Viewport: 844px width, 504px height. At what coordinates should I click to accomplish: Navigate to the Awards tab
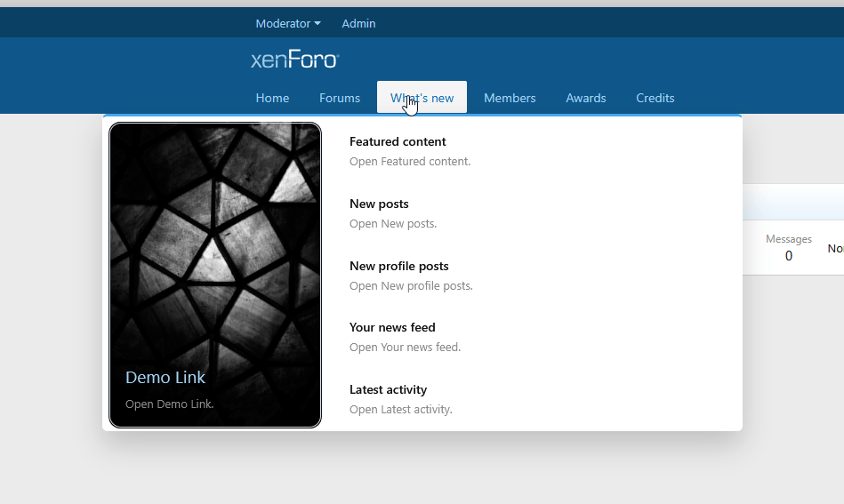[586, 98]
